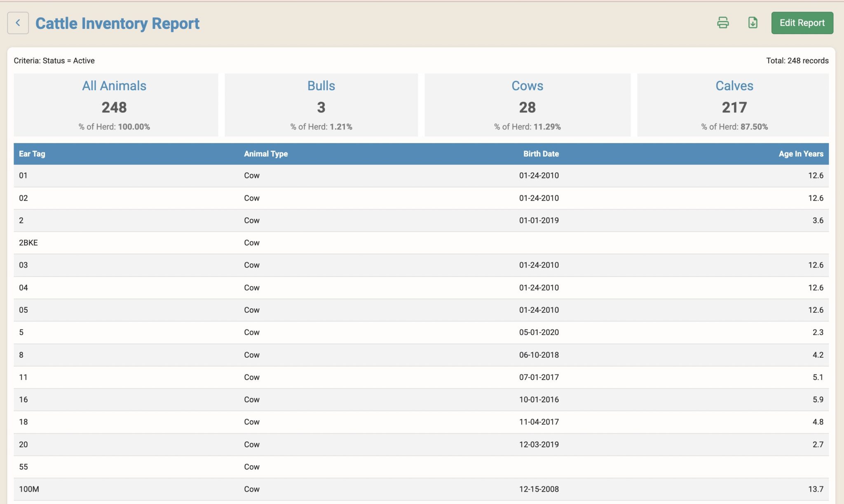
Task: Sort by Animal Type column header
Action: [x=266, y=154]
